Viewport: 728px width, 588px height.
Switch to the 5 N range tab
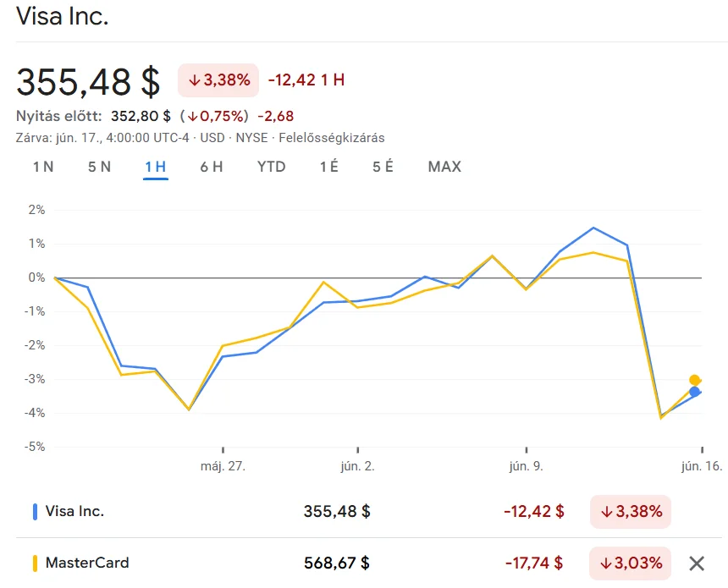tap(99, 167)
